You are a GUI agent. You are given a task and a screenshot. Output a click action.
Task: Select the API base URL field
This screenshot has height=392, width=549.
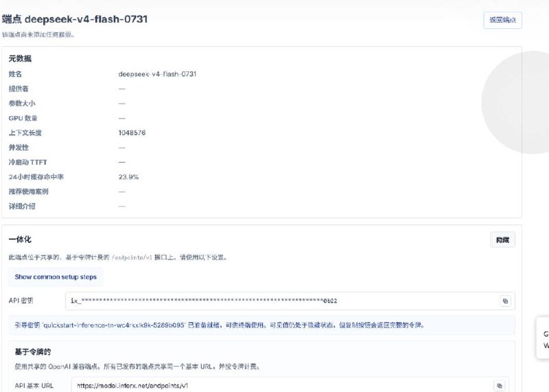click(290, 385)
